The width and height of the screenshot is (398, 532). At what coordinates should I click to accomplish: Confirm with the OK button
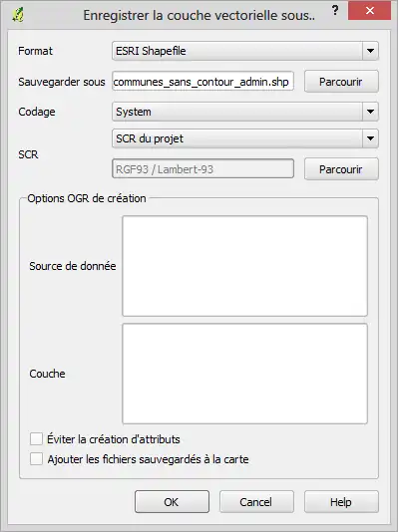pos(172,502)
